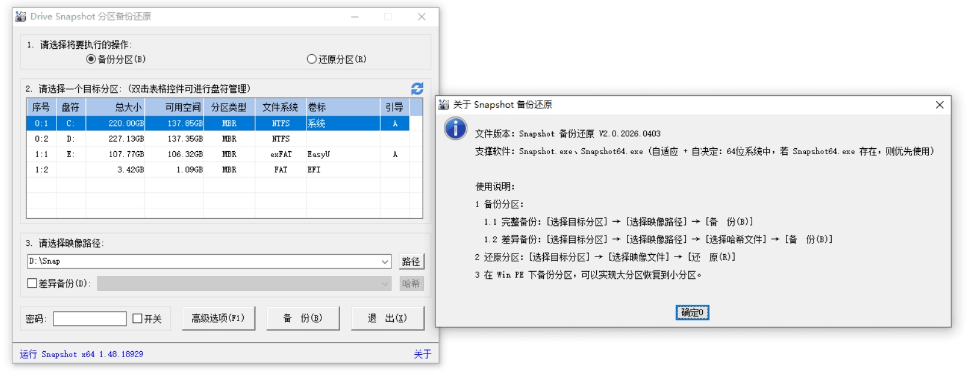This screenshot has height=373, width=980.
Task: Click the About dialog title bar icon
Action: (x=444, y=105)
